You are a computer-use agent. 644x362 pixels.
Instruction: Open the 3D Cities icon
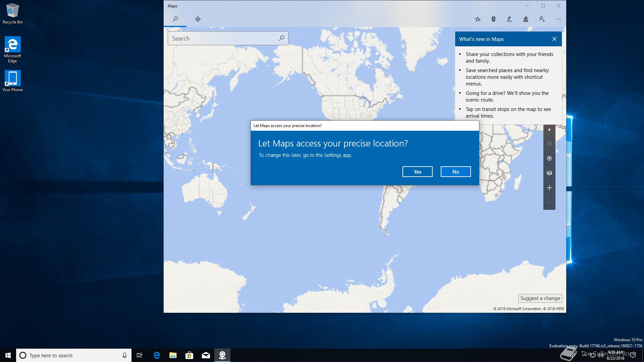click(526, 19)
